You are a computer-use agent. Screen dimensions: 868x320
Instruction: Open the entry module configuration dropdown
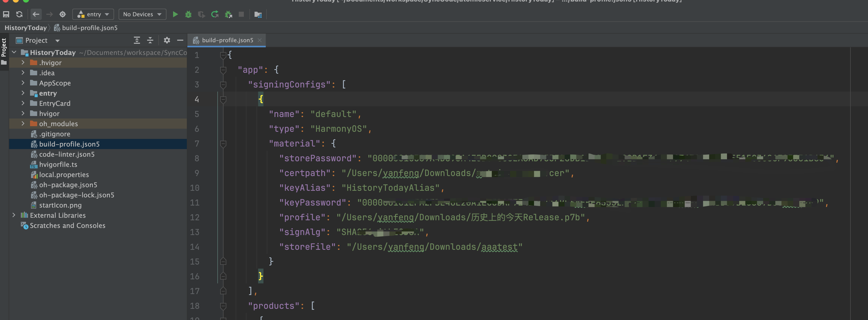(93, 14)
